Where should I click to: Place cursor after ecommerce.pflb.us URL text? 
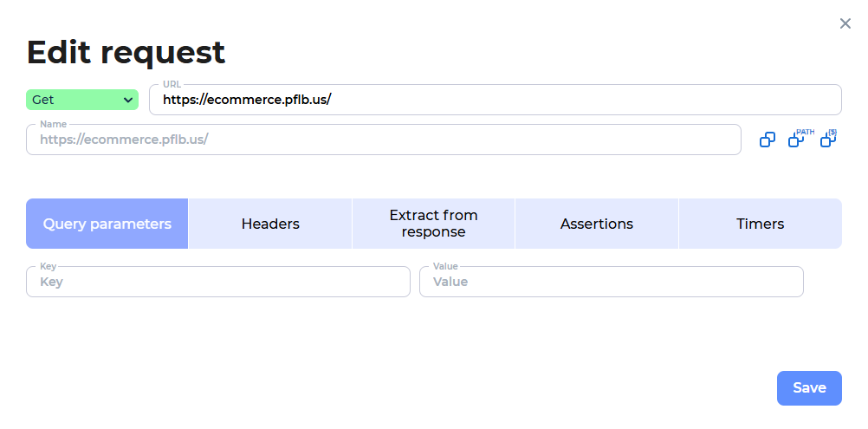point(332,100)
